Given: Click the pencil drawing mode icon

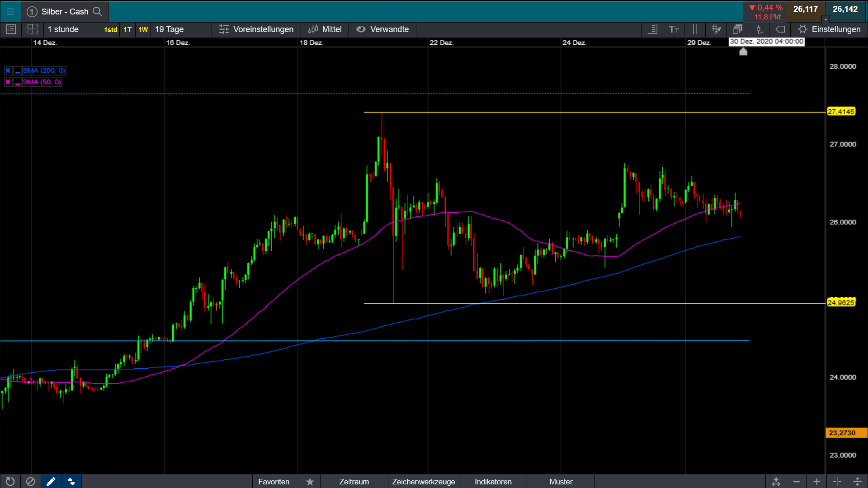Looking at the screenshot, I should (51, 482).
